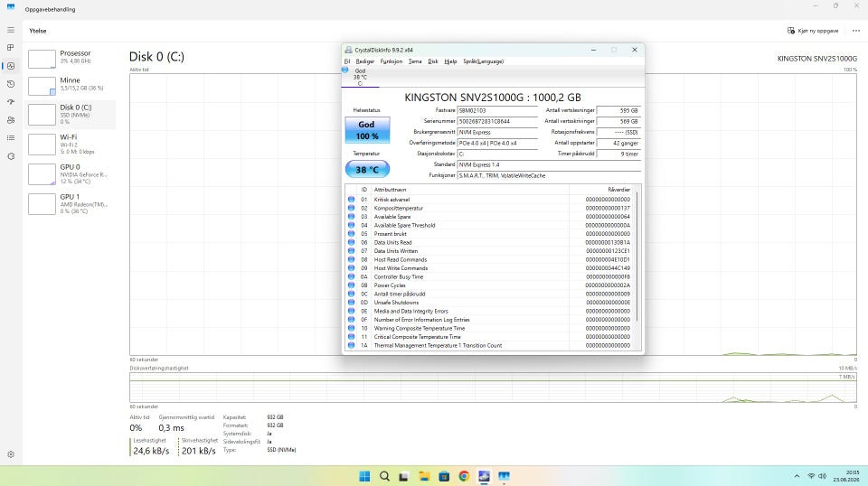
Task: Click the Råverdier column header
Action: [x=601, y=190]
